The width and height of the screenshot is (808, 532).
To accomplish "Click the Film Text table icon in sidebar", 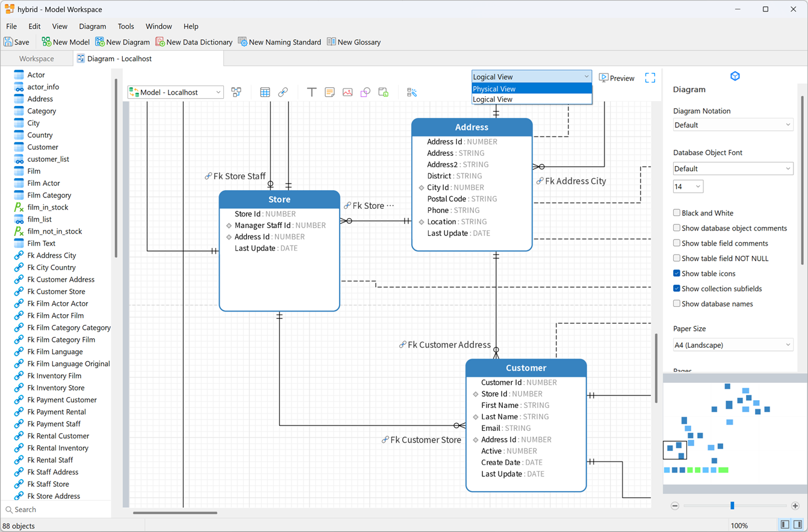I will click(19, 244).
